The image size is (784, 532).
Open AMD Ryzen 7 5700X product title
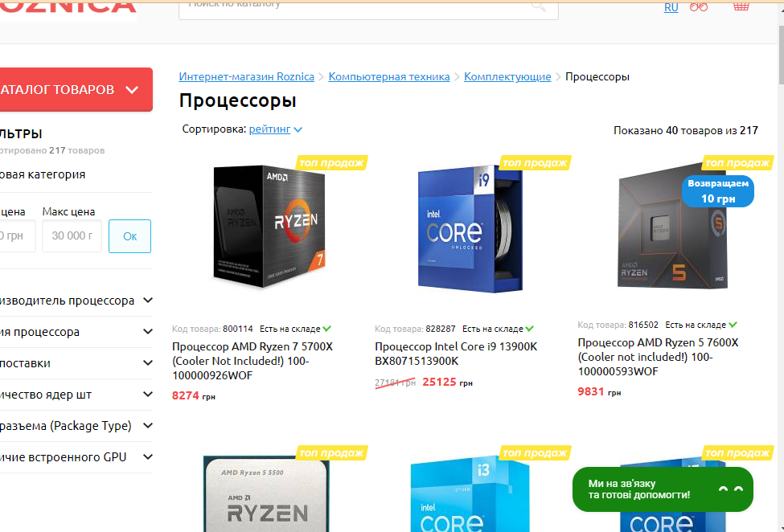252,361
